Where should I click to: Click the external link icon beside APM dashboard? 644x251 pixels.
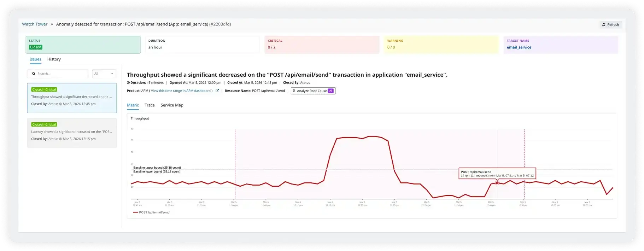coord(217,91)
